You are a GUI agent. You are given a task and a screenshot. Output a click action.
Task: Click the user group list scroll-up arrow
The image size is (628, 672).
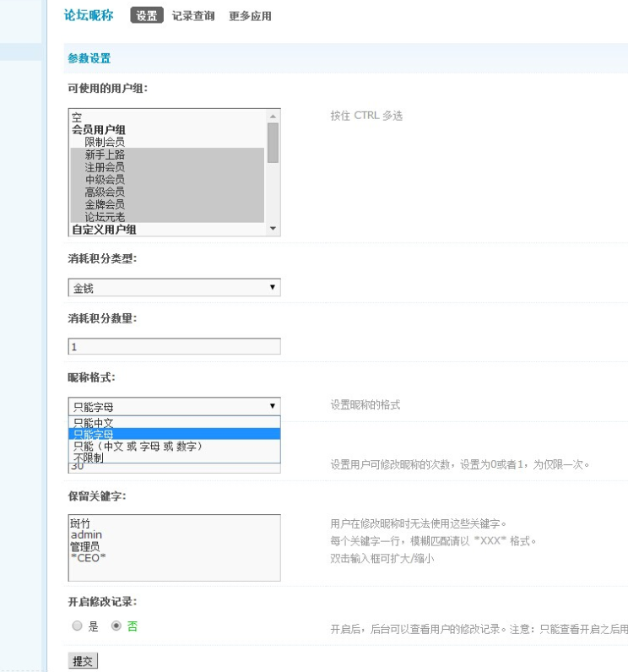coord(273,117)
